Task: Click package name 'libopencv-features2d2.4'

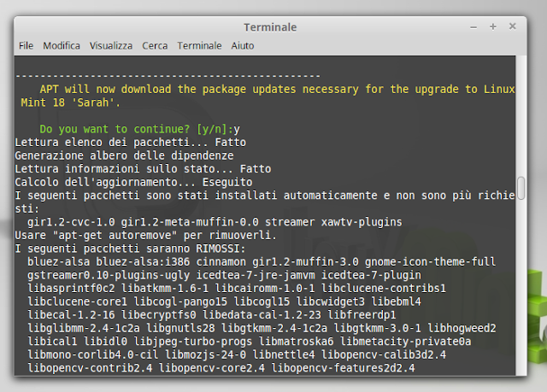Action: coord(343,368)
